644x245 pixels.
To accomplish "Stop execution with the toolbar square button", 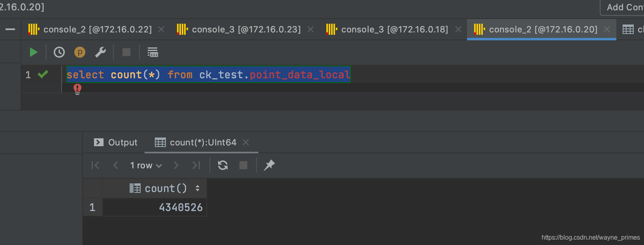I will point(126,52).
